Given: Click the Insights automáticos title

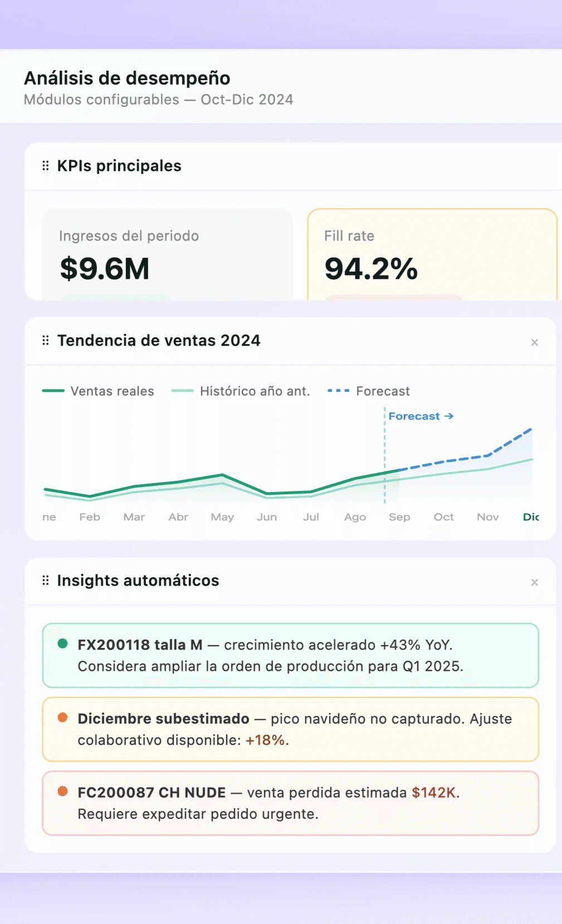Looking at the screenshot, I should point(138,581).
